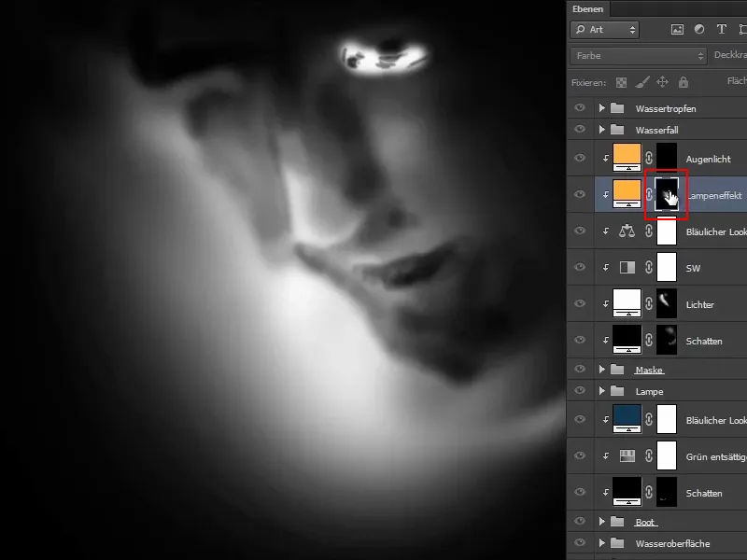747x560 pixels.
Task: Lock all padlock icon
Action: click(684, 82)
